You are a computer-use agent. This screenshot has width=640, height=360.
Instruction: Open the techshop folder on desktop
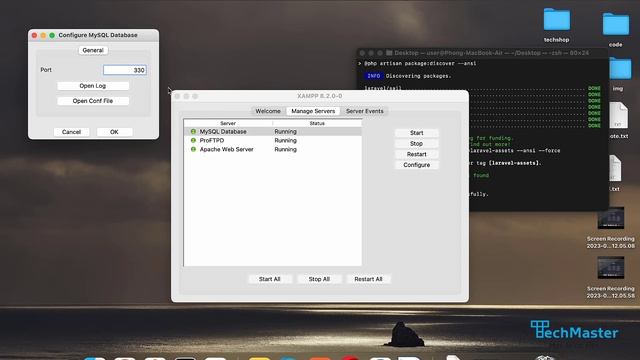point(557,24)
